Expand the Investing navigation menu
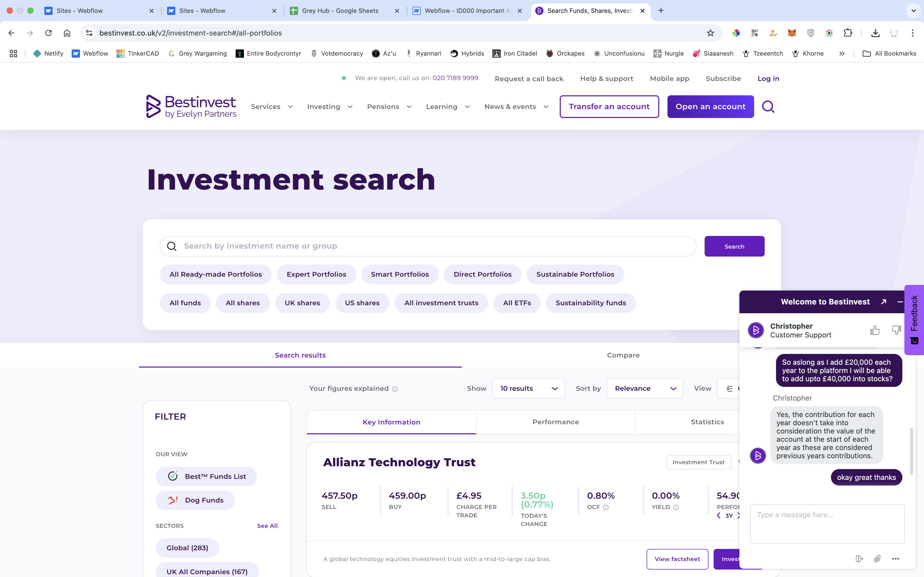 point(329,107)
